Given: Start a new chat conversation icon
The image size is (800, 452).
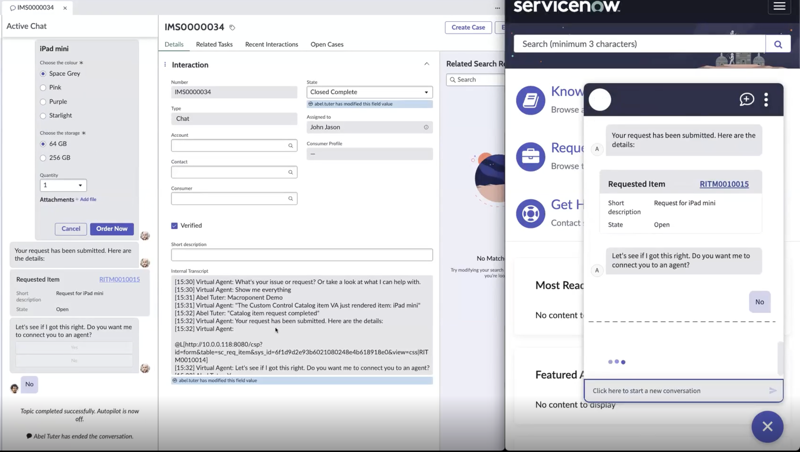Looking at the screenshot, I should point(746,99).
